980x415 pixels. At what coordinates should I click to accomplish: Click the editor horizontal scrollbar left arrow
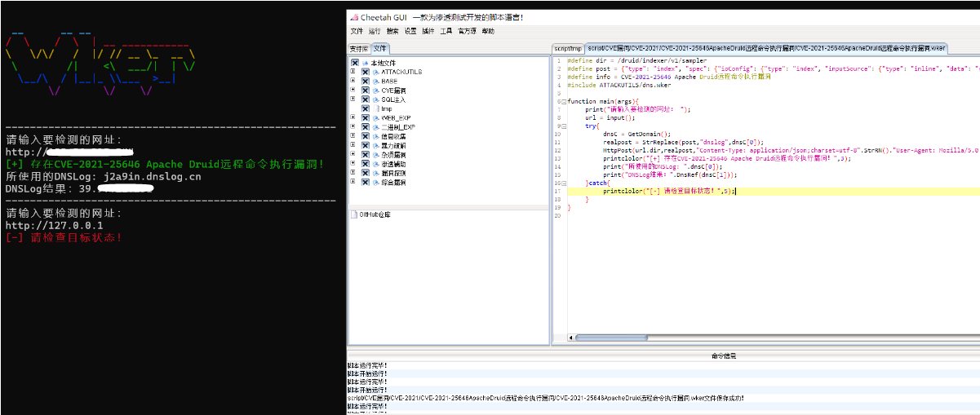pos(570,338)
